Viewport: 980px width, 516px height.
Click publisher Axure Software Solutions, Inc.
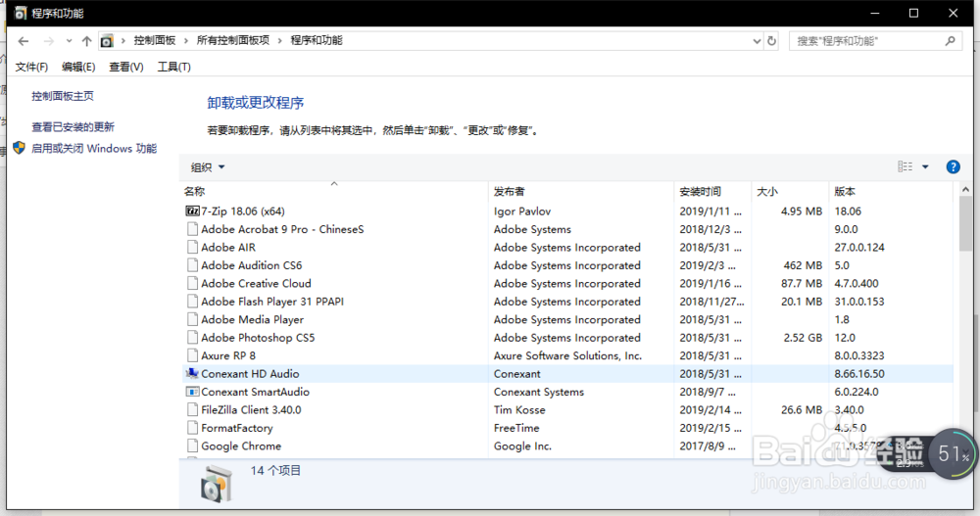[567, 356]
